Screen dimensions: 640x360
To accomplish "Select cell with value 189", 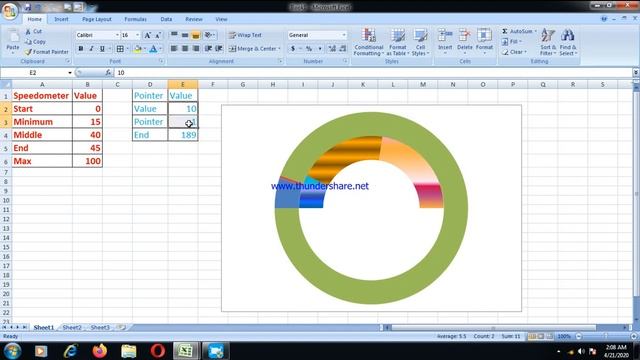I will tap(183, 135).
